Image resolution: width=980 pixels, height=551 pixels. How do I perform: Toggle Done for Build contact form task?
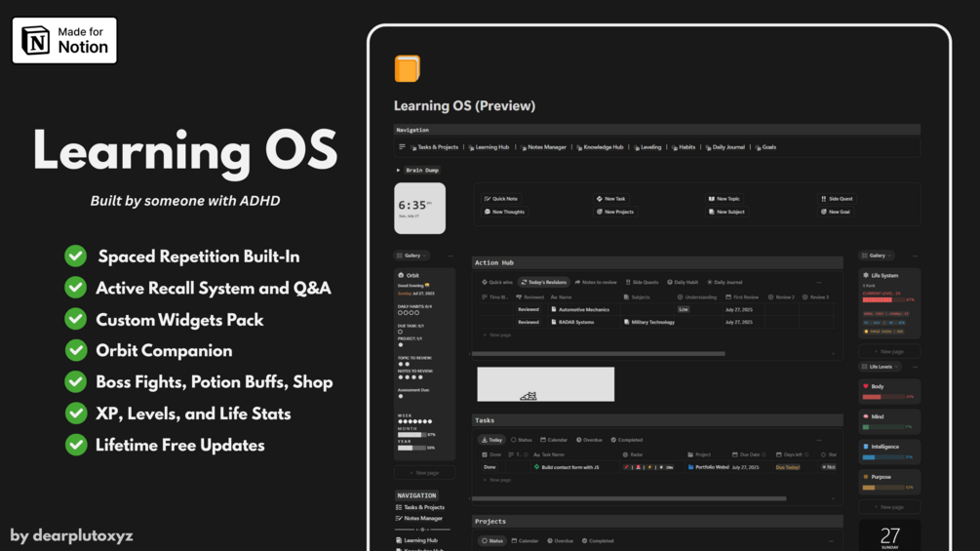coord(490,467)
